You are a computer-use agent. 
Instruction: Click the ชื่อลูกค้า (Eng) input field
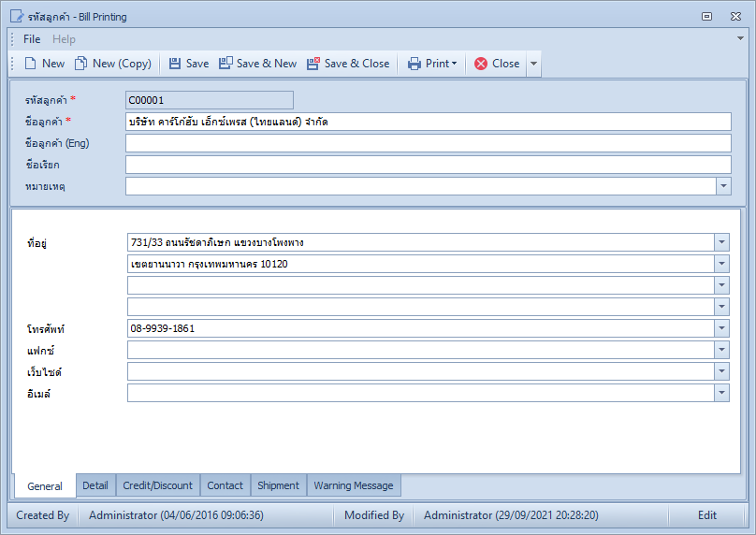429,143
